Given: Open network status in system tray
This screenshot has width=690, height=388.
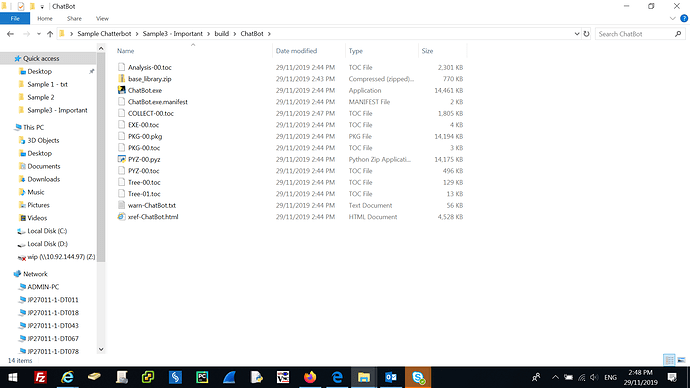Looking at the screenshot, I should pos(582,377).
